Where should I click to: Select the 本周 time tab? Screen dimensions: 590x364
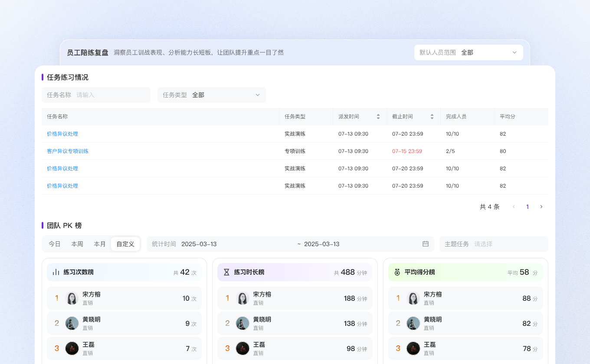(x=77, y=244)
